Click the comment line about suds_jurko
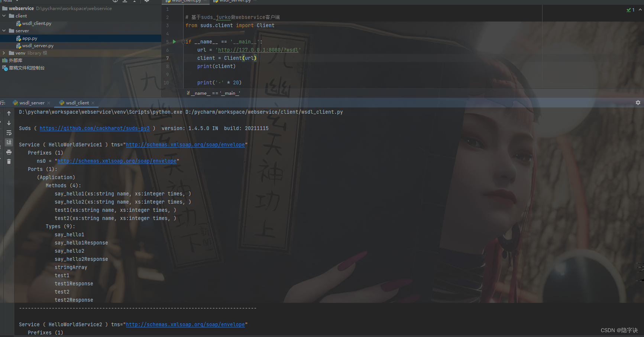Viewport: 644px width, 337px height. tap(233, 17)
